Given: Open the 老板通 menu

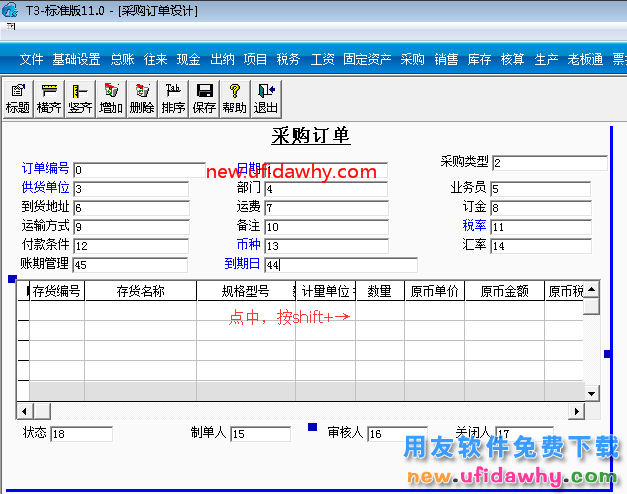Looking at the screenshot, I should [585, 59].
